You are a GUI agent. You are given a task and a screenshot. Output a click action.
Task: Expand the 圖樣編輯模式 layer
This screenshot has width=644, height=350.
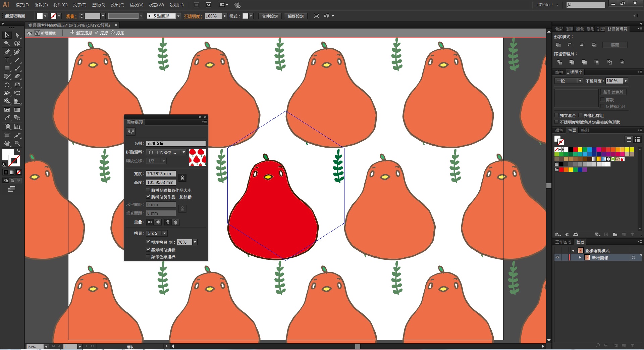pyautogui.click(x=573, y=251)
